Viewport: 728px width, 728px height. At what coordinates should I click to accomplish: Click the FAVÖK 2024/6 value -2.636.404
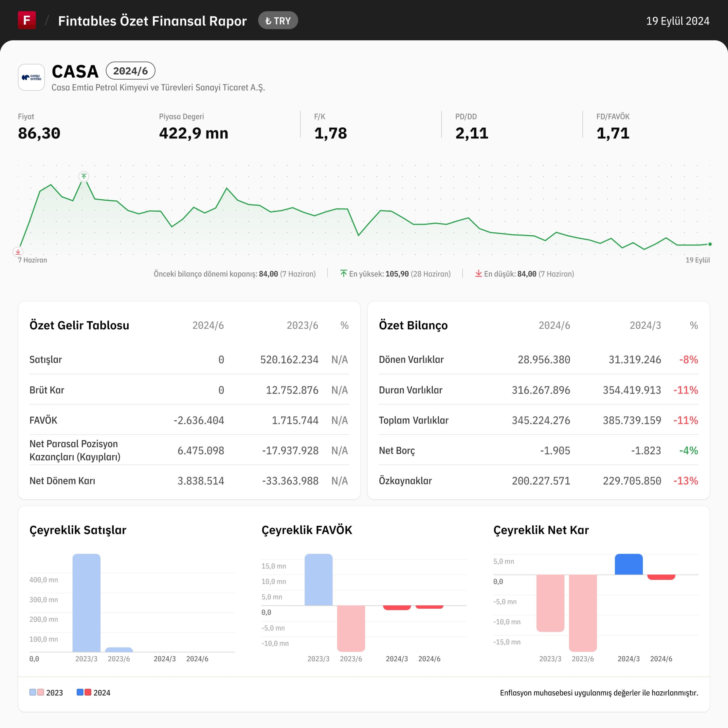click(x=198, y=420)
